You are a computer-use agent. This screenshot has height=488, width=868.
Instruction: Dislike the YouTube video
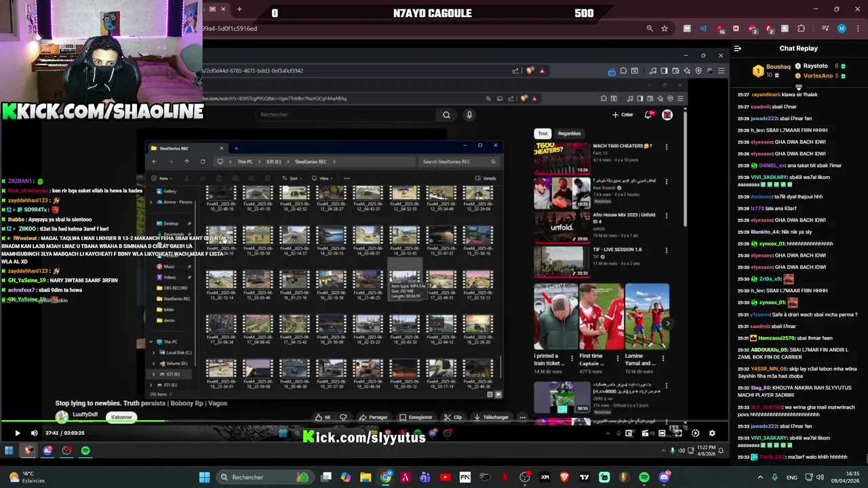pos(343,418)
